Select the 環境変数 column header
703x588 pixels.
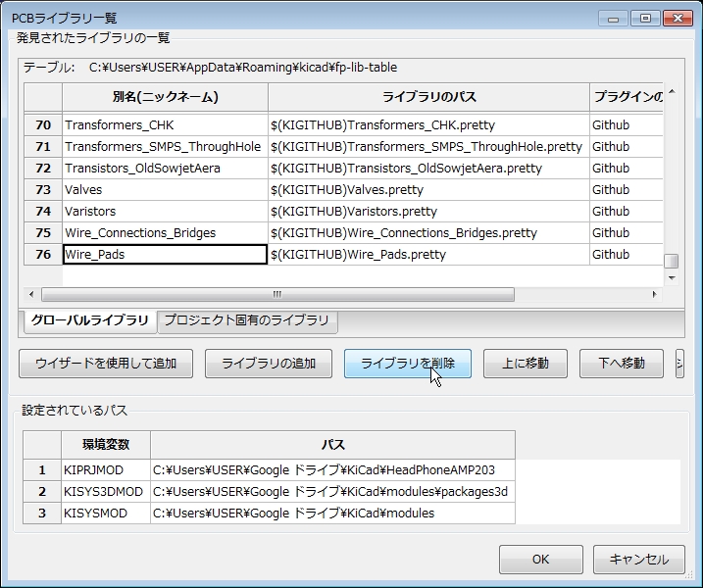106,445
